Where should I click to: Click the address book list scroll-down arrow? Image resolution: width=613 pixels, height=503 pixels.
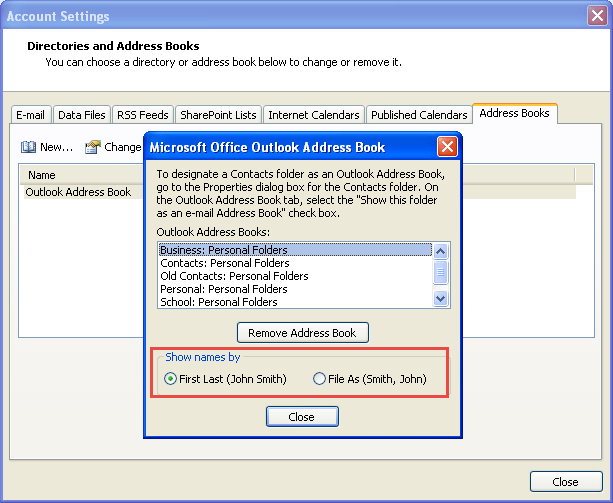click(441, 299)
